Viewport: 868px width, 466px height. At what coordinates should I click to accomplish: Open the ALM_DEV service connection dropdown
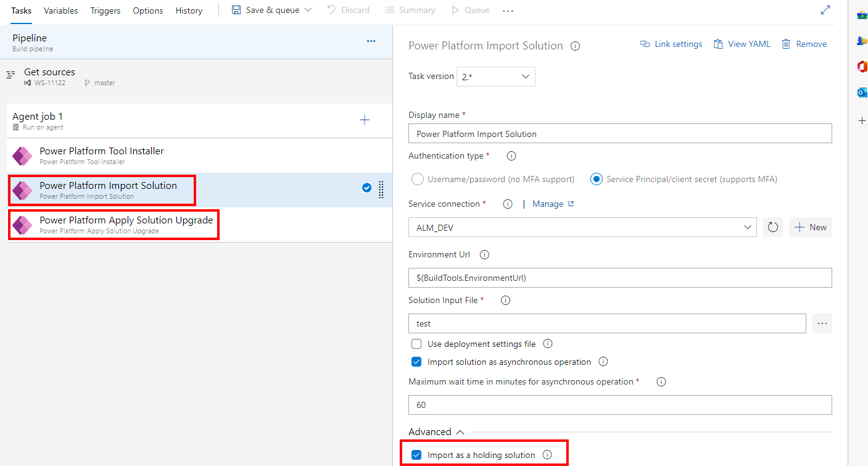pyautogui.click(x=582, y=227)
